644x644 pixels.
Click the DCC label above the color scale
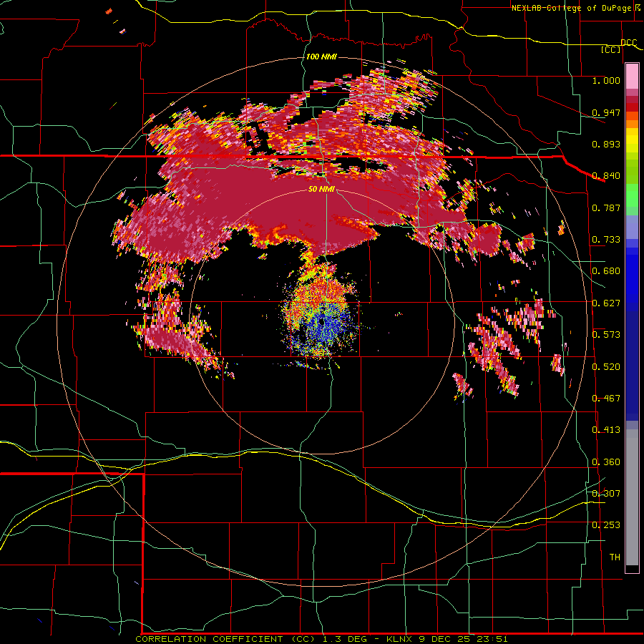[x=628, y=42]
